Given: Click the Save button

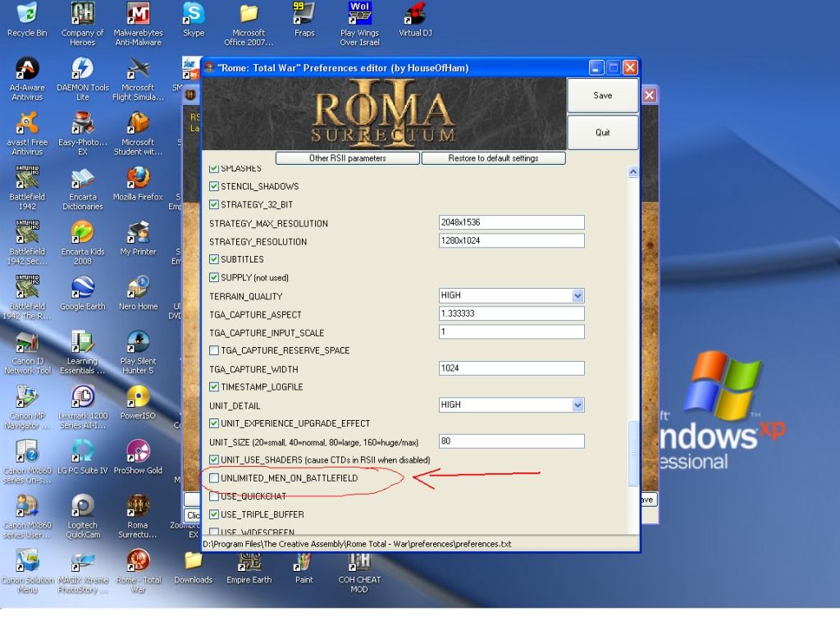Looking at the screenshot, I should (x=602, y=96).
